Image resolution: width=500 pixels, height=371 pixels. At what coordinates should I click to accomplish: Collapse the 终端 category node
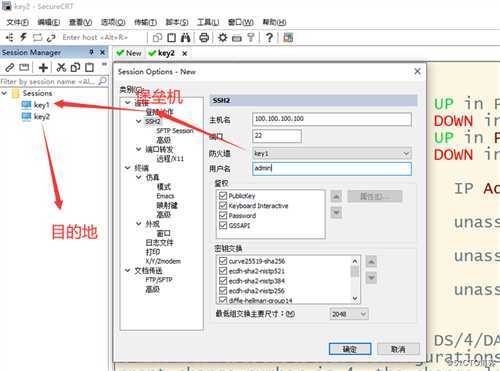coord(127,168)
